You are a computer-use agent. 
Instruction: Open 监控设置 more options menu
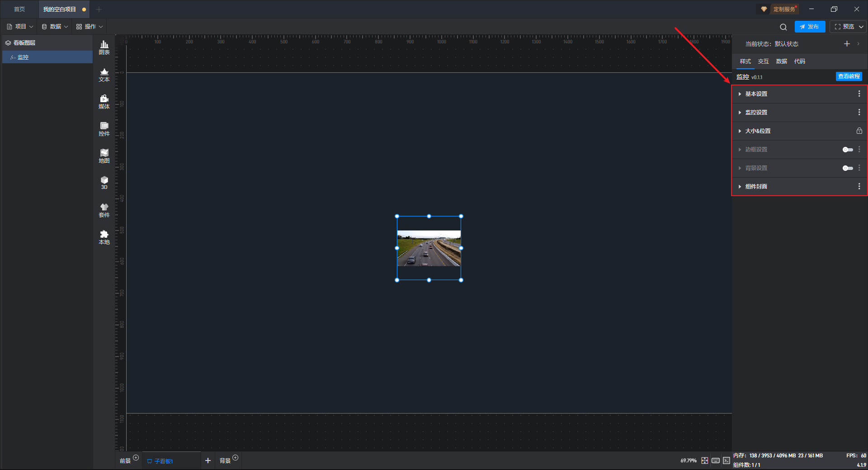[859, 112]
